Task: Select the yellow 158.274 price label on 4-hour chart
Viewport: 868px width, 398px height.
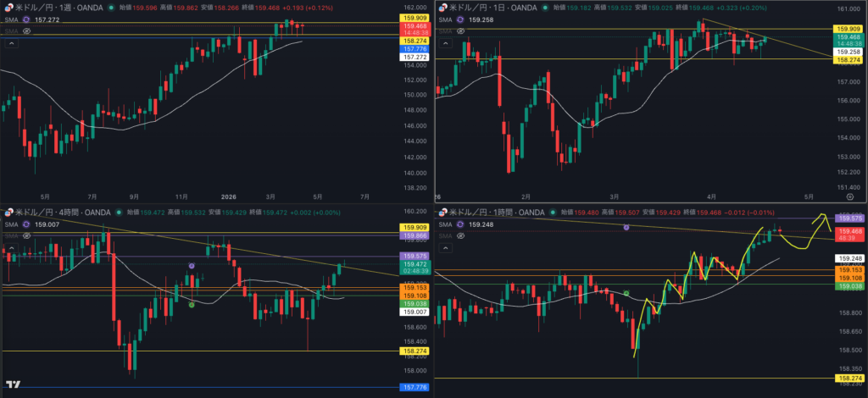Action: coord(415,351)
